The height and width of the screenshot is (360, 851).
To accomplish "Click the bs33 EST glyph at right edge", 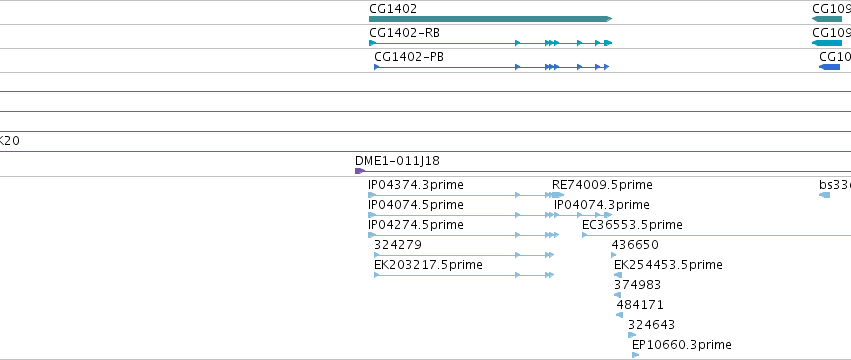I will pos(824,195).
